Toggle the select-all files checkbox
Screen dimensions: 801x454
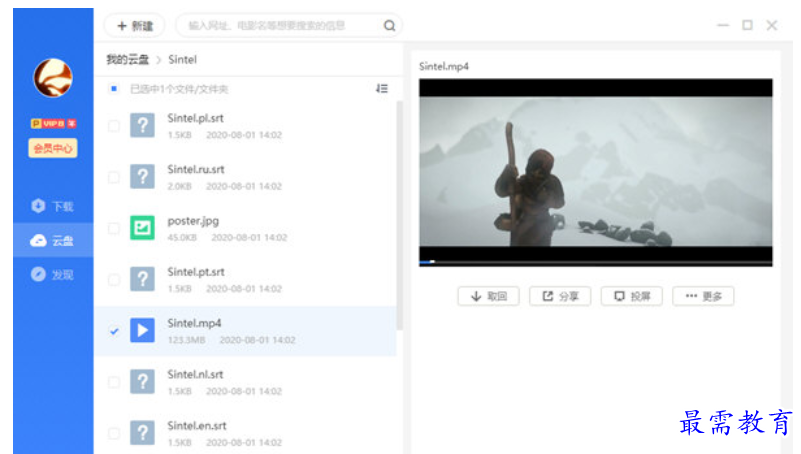tap(114, 89)
